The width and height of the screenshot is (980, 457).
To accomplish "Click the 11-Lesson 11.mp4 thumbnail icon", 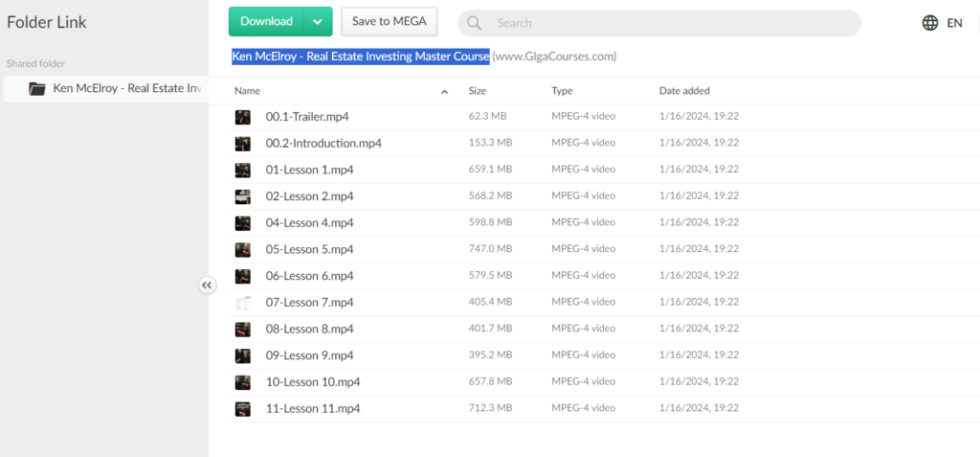I will (243, 409).
